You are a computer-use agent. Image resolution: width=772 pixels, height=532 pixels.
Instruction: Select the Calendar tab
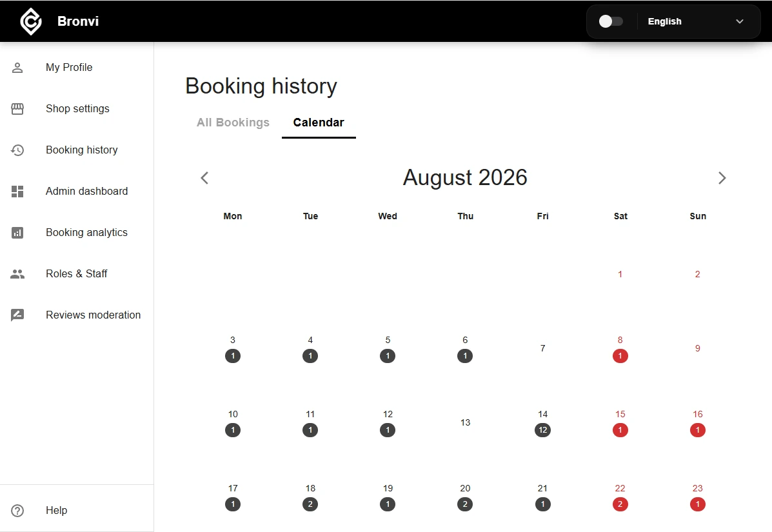(319, 123)
